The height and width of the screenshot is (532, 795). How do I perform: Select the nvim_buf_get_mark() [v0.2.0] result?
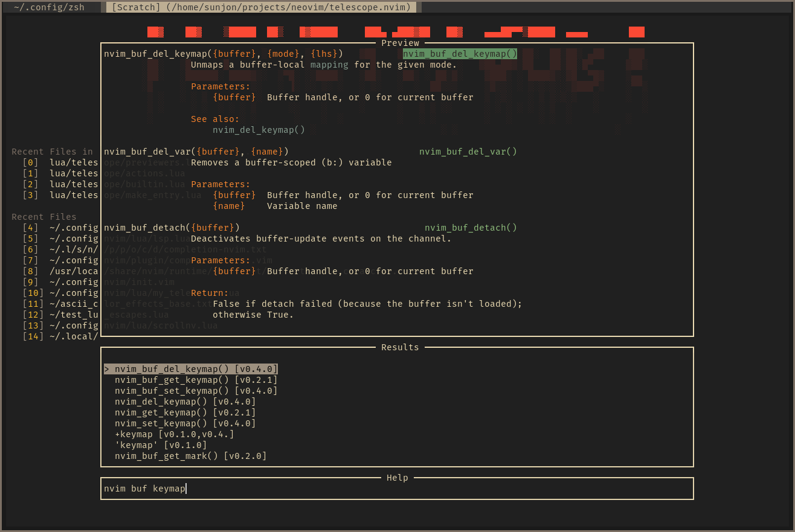(191, 456)
